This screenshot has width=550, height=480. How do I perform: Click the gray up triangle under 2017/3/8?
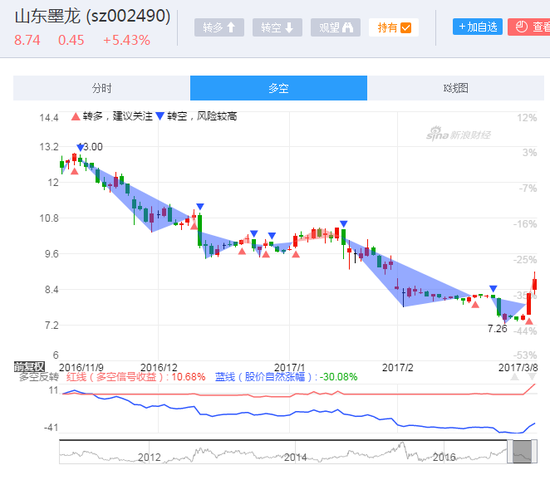click(515, 377)
